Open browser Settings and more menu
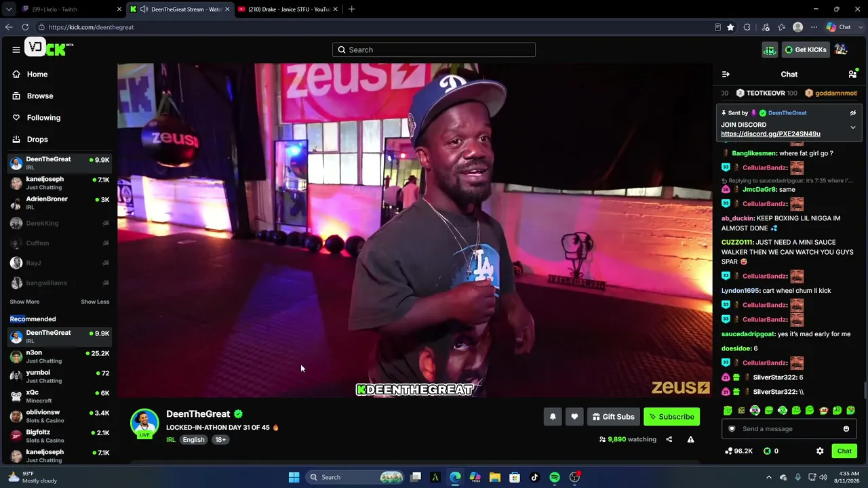Screen dimensions: 868x488 point(814,27)
